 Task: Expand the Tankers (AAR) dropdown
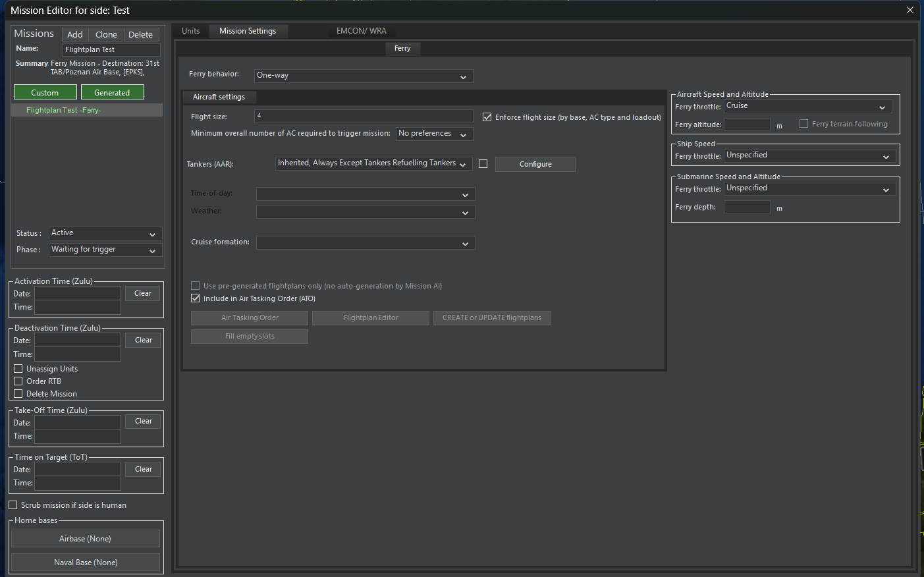pos(373,163)
